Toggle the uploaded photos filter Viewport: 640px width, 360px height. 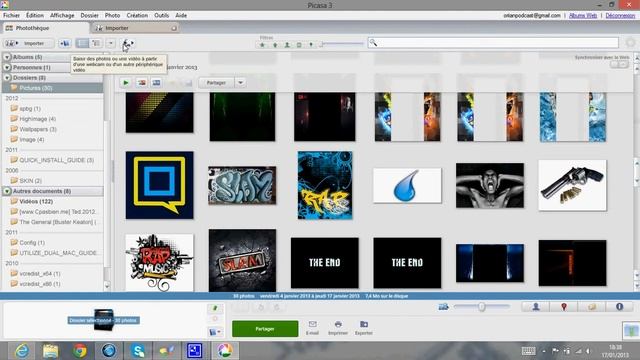(275, 44)
